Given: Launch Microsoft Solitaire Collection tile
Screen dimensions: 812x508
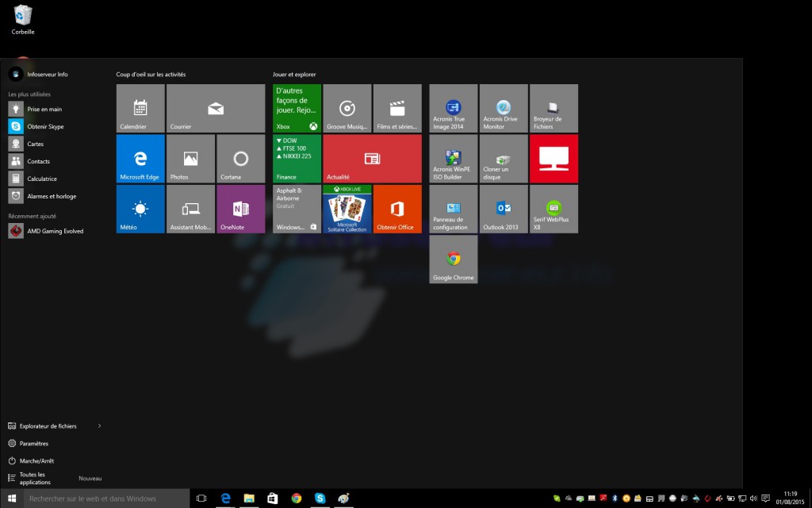Looking at the screenshot, I should tap(347, 209).
